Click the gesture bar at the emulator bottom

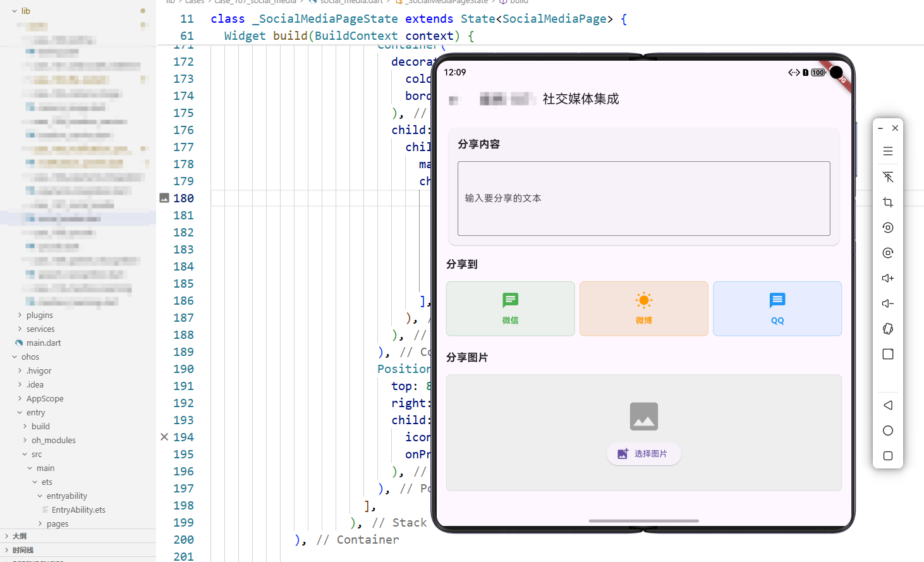coord(643,520)
